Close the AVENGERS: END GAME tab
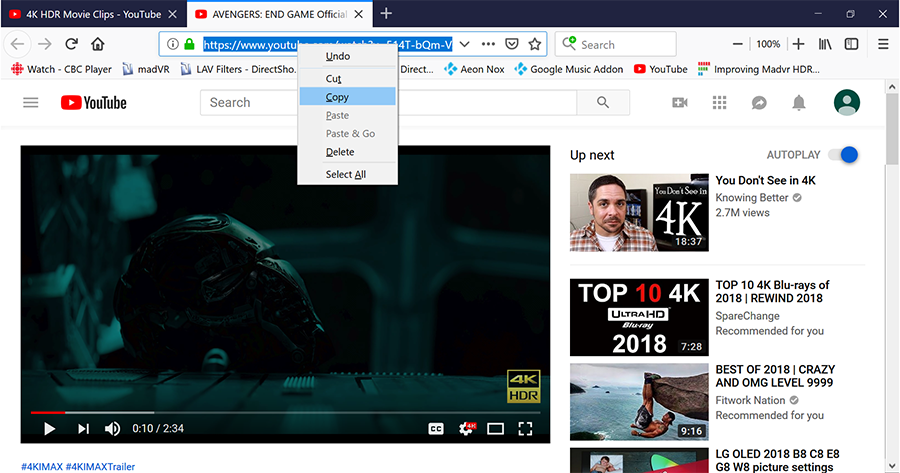The image size is (900, 473). coord(358,14)
